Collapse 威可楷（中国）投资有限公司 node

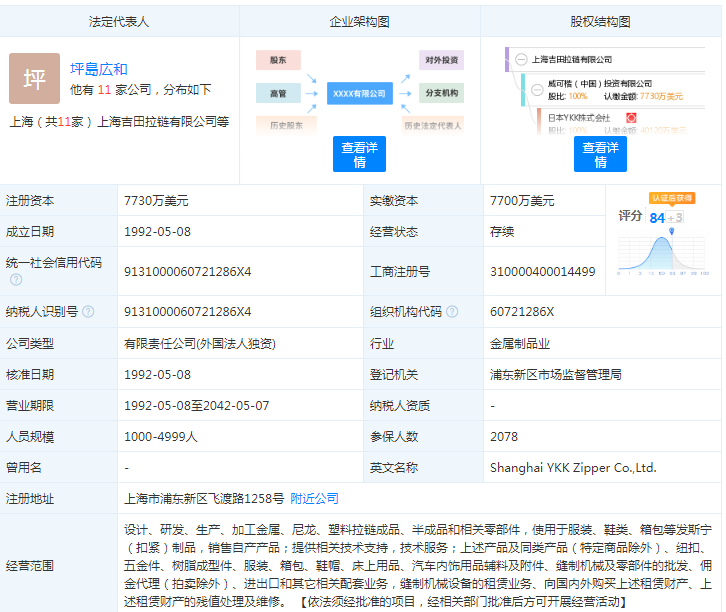(x=537, y=90)
